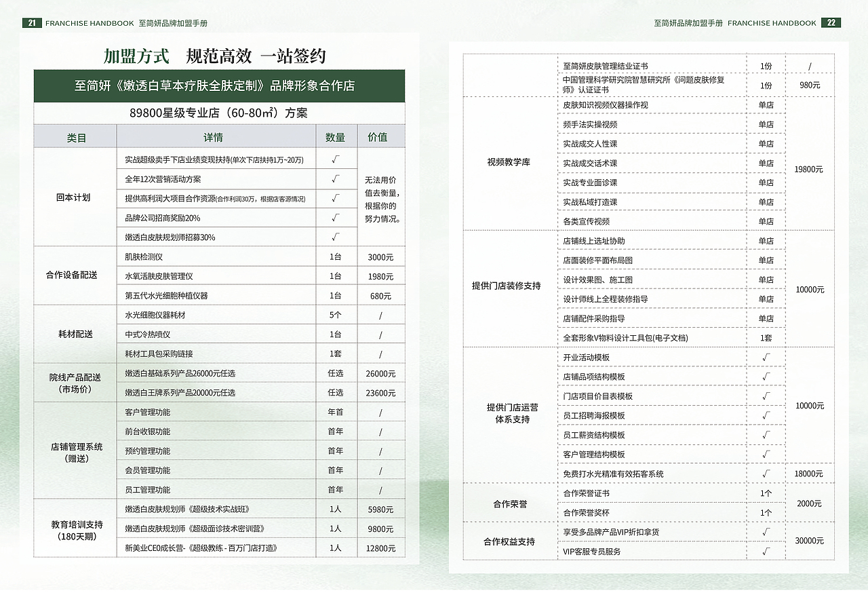Select the 教育培训支持(180天期) category cell

pos(75,529)
